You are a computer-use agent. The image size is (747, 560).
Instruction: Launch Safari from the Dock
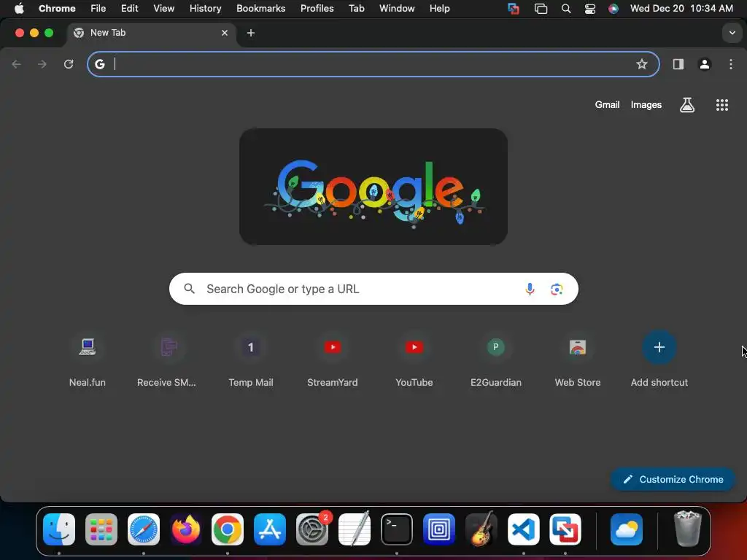tap(144, 529)
